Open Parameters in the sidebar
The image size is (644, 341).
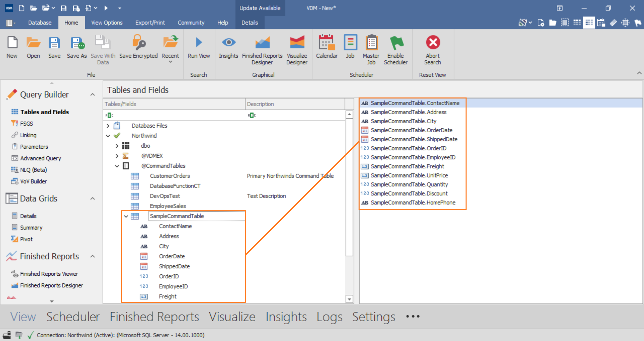pos(34,147)
